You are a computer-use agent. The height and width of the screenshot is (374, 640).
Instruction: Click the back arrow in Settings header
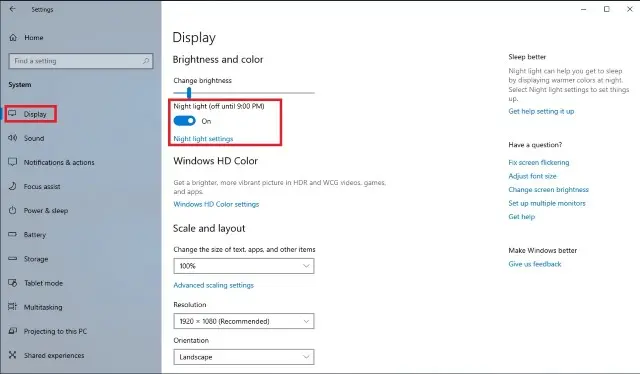(x=12, y=9)
